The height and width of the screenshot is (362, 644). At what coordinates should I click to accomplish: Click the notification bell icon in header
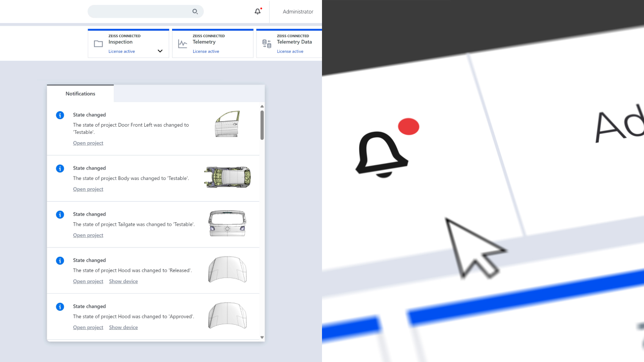(x=258, y=12)
